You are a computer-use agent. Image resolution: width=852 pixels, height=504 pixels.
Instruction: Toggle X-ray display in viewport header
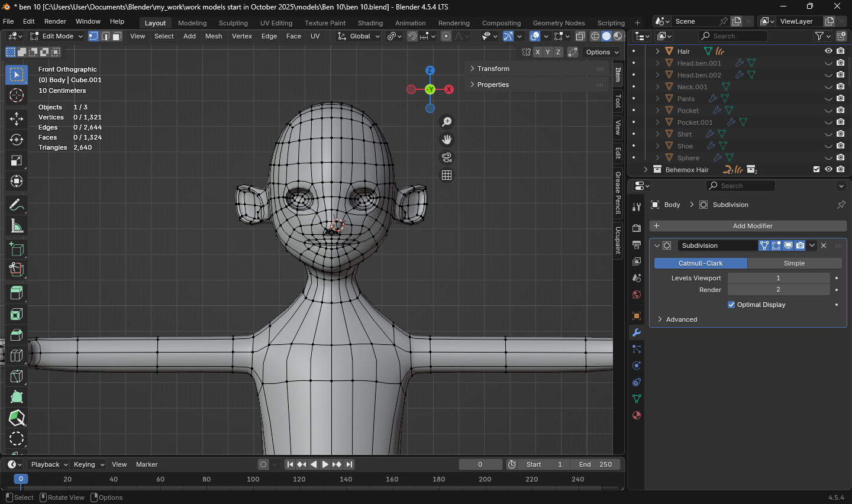pyautogui.click(x=580, y=36)
